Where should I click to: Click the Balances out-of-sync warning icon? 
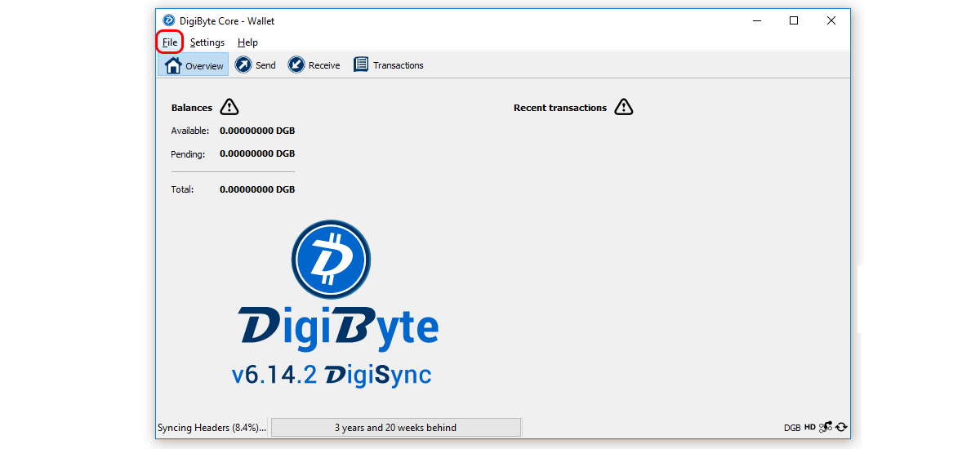pos(229,107)
